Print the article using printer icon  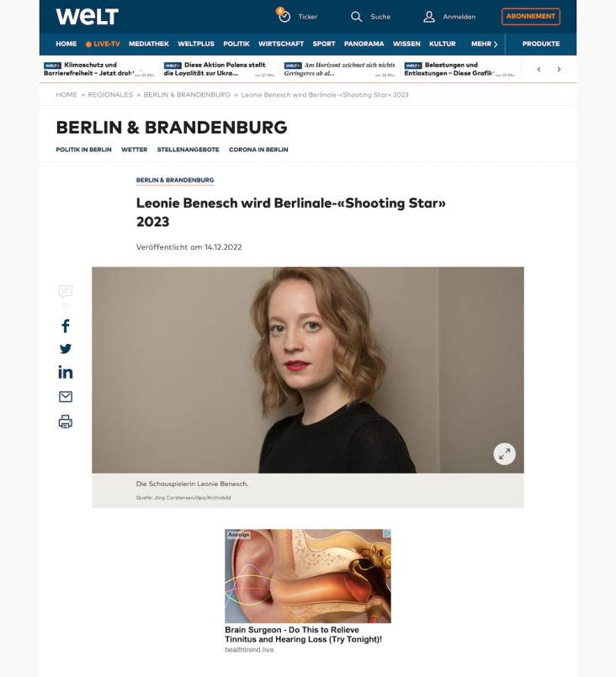66,421
